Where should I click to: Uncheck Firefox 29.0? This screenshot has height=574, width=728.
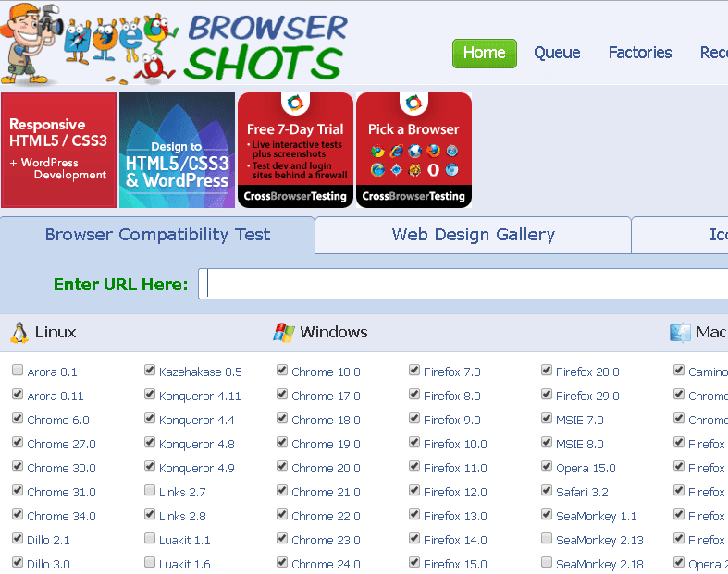(x=547, y=395)
